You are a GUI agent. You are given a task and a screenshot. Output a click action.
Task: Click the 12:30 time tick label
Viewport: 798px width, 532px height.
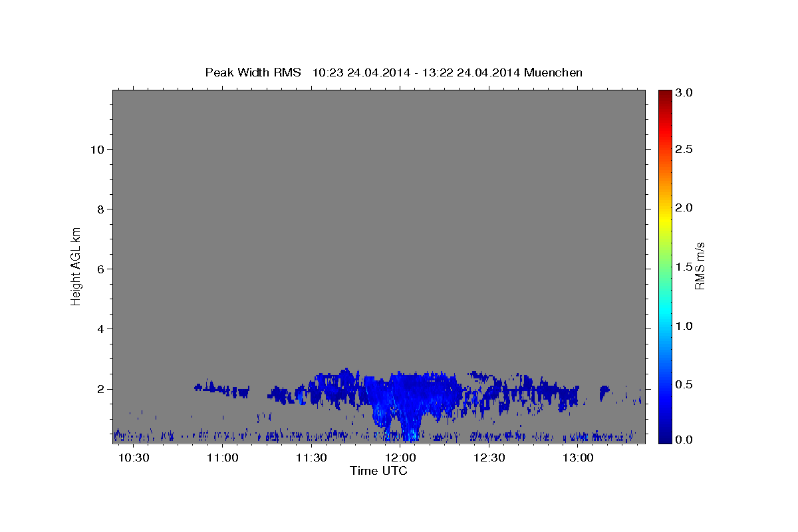pyautogui.click(x=489, y=458)
